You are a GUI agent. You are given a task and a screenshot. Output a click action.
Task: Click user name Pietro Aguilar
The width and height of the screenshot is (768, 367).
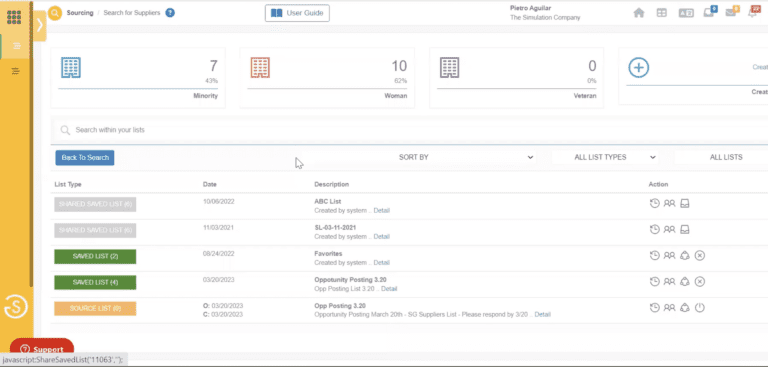tap(529, 8)
